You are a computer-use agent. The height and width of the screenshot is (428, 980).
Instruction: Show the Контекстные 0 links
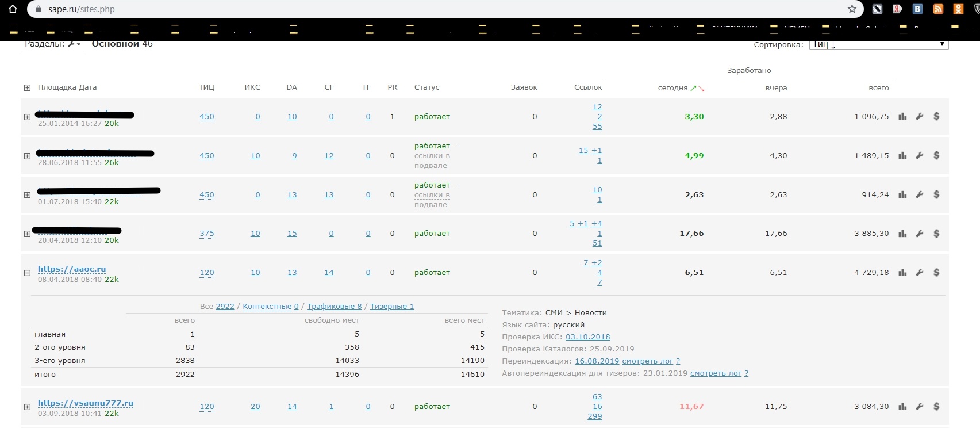coord(271,307)
